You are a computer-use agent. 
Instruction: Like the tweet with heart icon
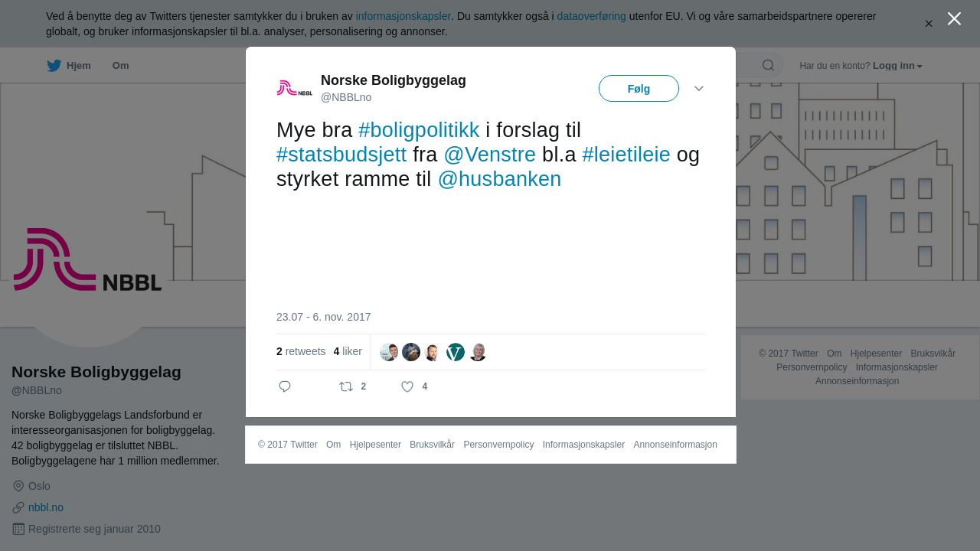pyautogui.click(x=407, y=386)
